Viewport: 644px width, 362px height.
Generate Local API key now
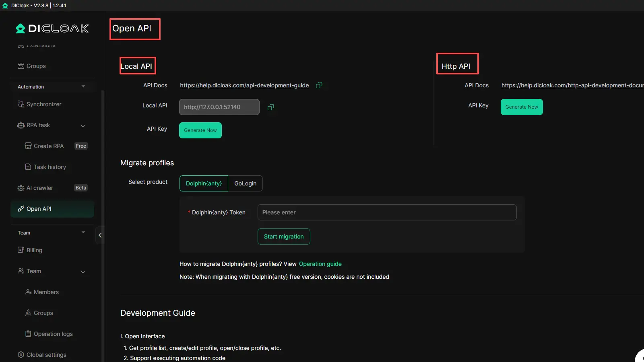(x=200, y=130)
